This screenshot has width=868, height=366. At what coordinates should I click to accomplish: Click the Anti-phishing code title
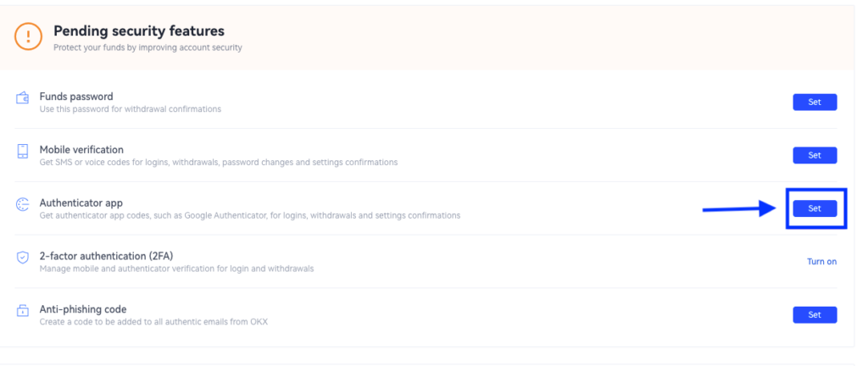point(83,309)
